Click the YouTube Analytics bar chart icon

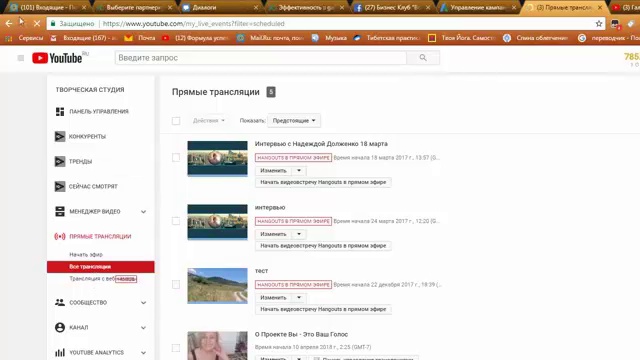[x=60, y=352]
